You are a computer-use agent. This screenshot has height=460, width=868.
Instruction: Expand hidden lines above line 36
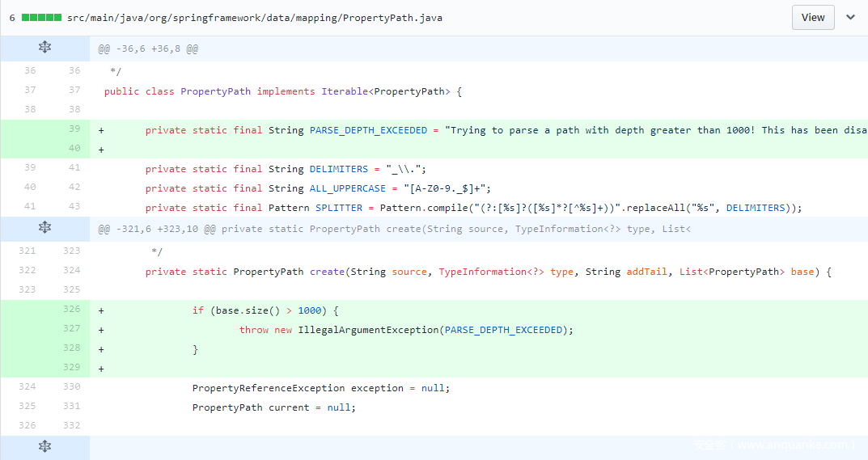[44, 47]
